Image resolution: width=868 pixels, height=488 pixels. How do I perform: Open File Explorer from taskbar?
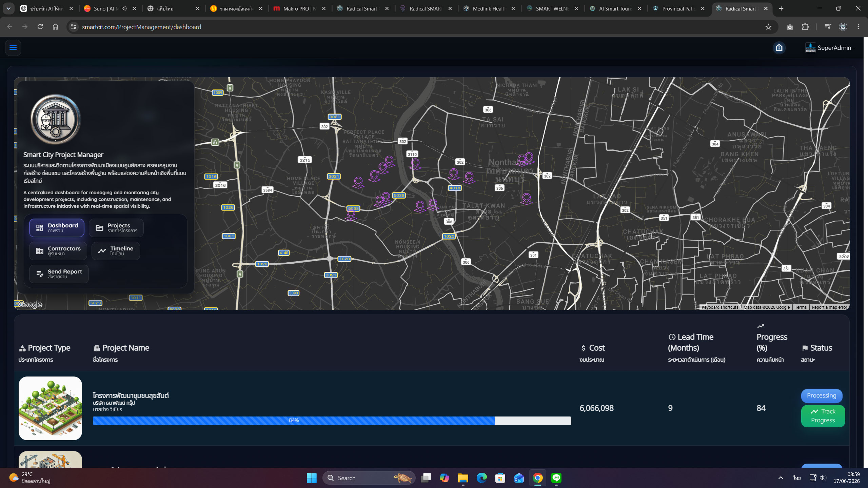[x=463, y=478]
